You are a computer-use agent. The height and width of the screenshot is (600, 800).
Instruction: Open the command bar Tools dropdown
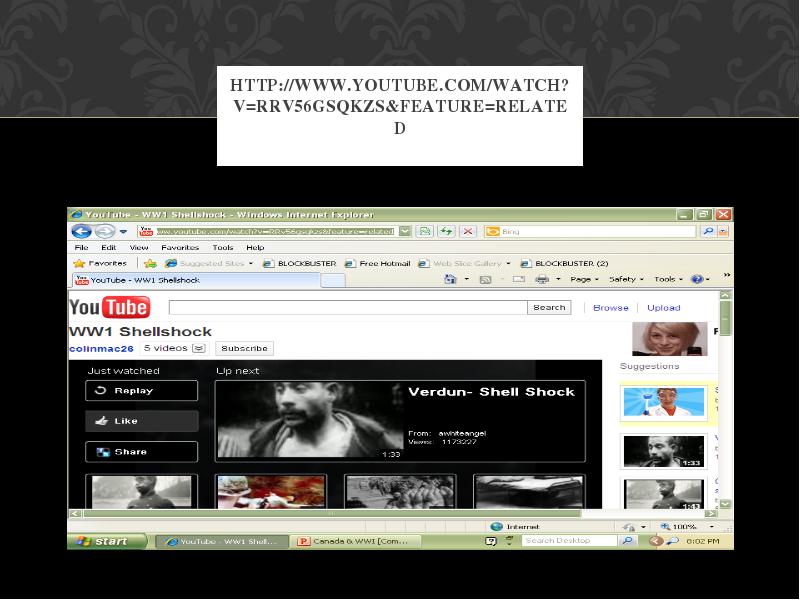[668, 279]
